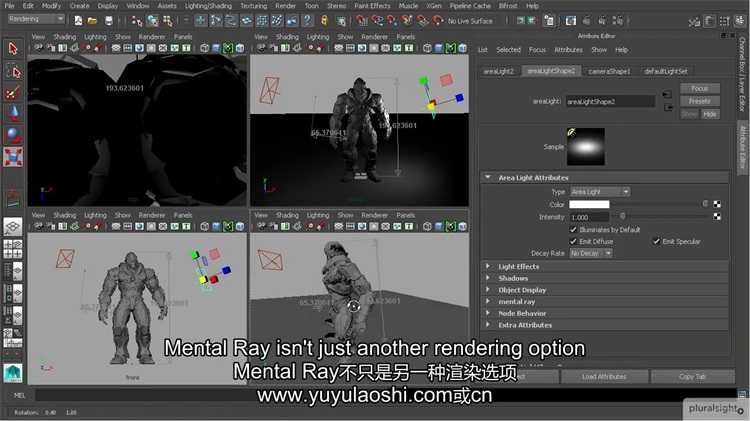Choose the Paint selection tool

coord(13,93)
